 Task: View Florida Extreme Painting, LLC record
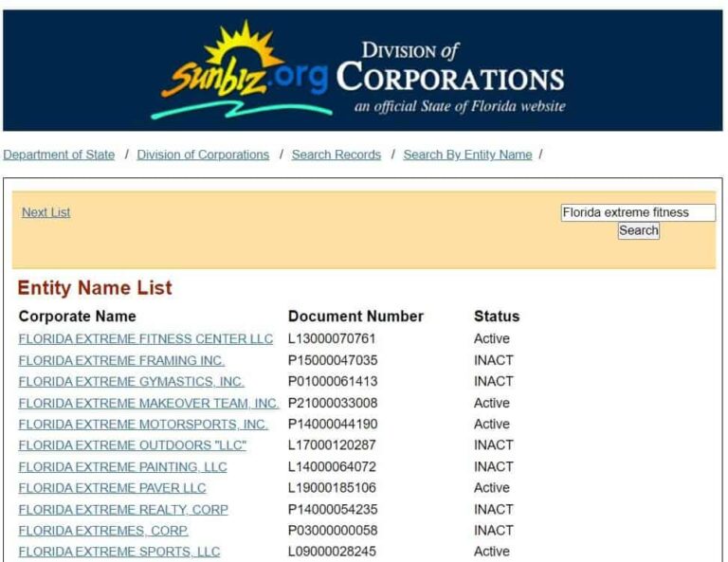[122, 466]
